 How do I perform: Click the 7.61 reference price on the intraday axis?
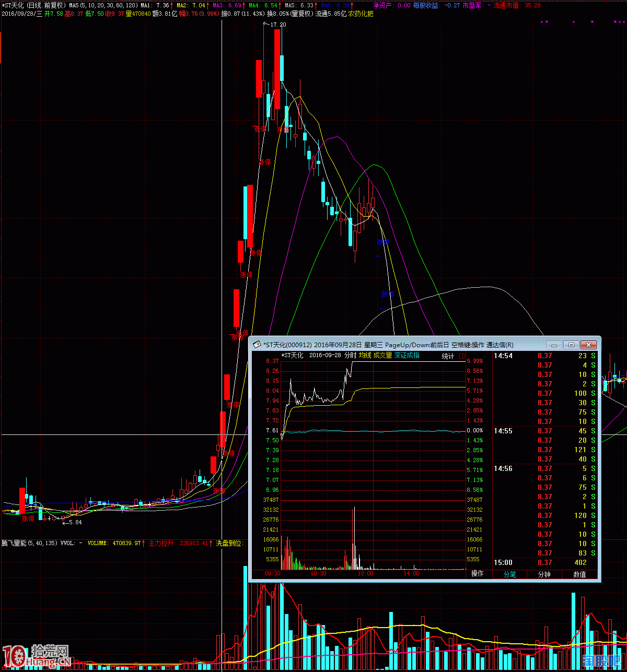272,431
